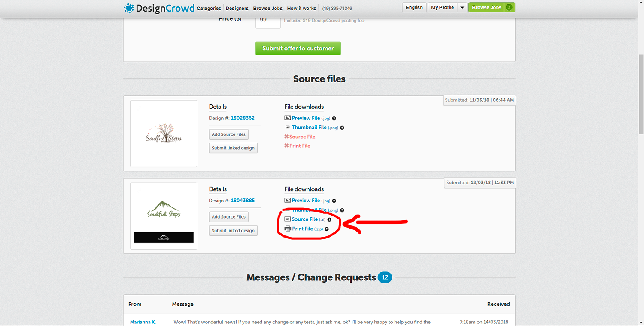Open help icon next to Preview File for design 18028362
Viewport: 644px width, 326px height.
pos(334,118)
